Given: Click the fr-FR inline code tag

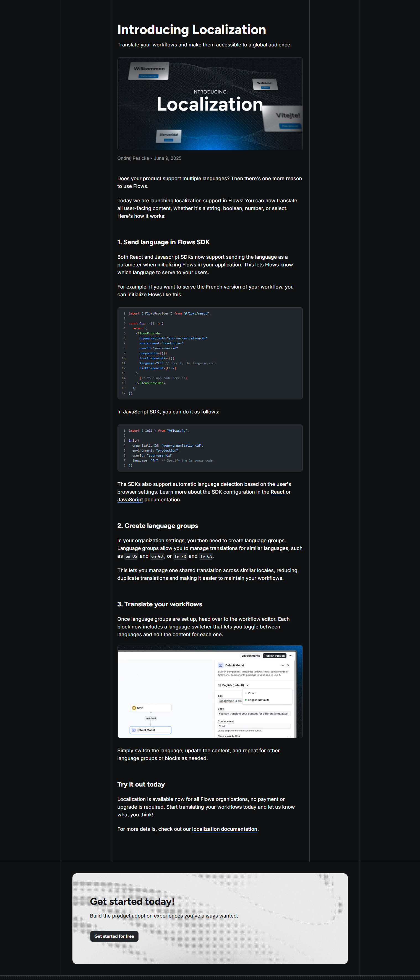Looking at the screenshot, I should (x=180, y=556).
